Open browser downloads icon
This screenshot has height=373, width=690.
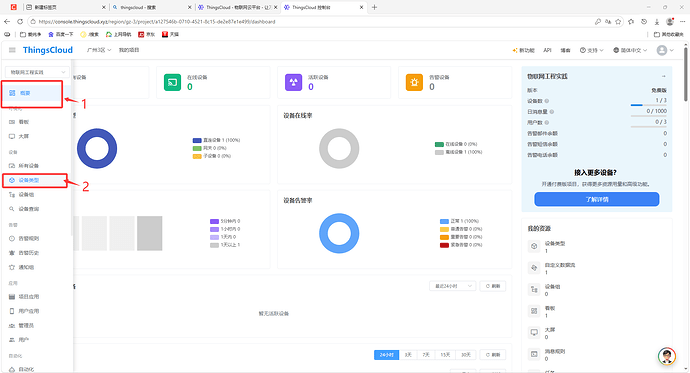657,22
